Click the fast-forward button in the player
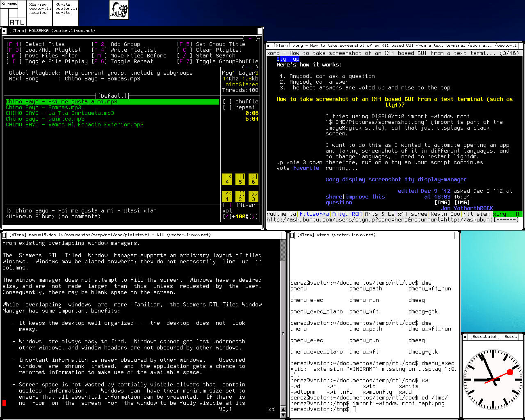Image resolution: width=525 pixels, height=420 pixels. tap(253, 196)
